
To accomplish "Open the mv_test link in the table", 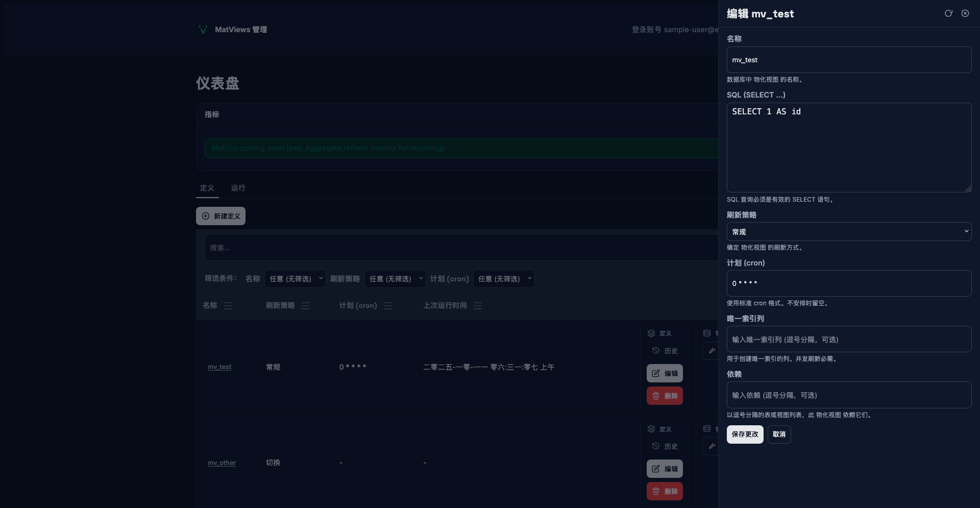I will tap(219, 367).
